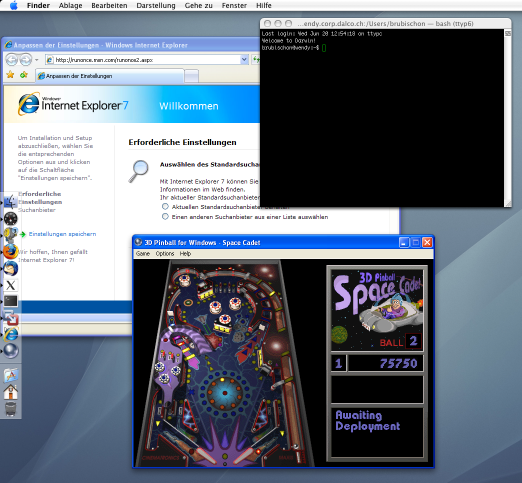
Task: Click the Internet Explorer 7 logo
Action: coord(73,104)
